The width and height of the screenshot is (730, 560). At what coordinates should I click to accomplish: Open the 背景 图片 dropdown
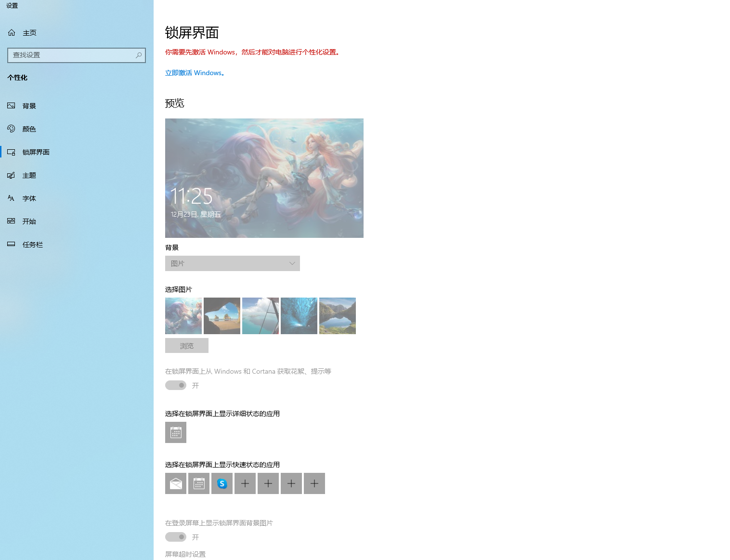click(233, 263)
